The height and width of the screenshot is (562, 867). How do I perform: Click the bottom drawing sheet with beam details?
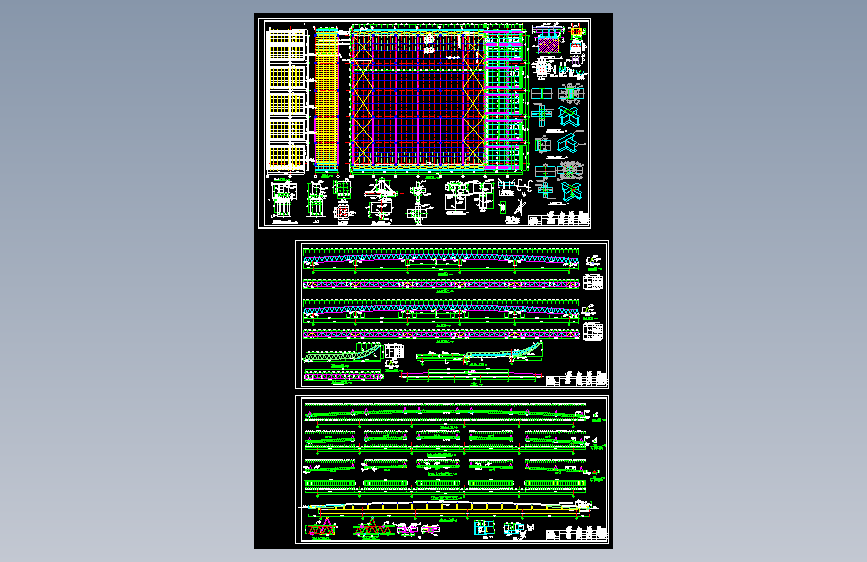pos(452,470)
